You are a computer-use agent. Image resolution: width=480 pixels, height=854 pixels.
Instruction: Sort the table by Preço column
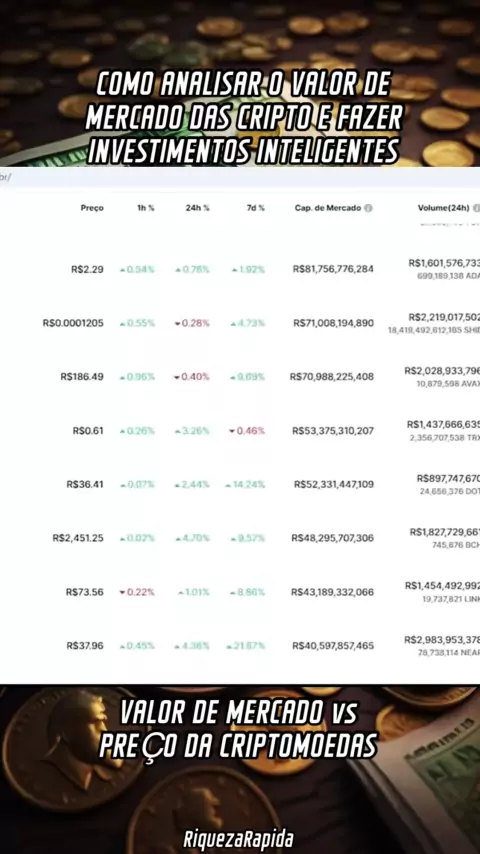(x=92, y=208)
